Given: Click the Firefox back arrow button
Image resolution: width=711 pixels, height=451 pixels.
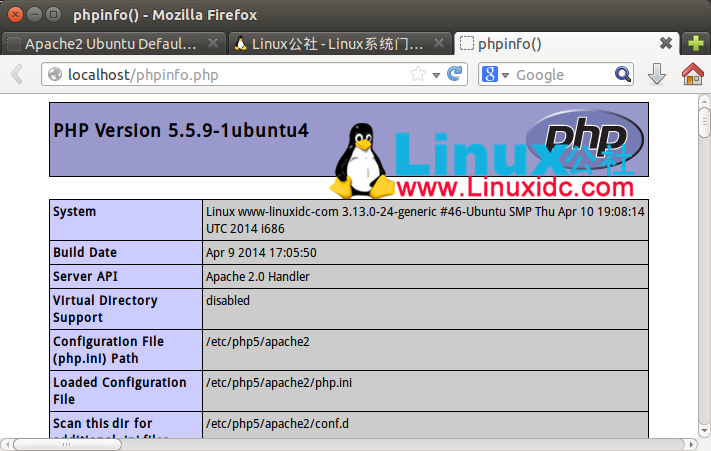Looking at the screenshot, I should (18, 74).
